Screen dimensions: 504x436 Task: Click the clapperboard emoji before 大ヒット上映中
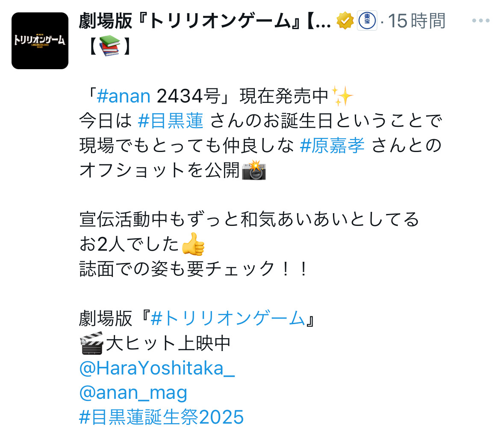[91, 343]
